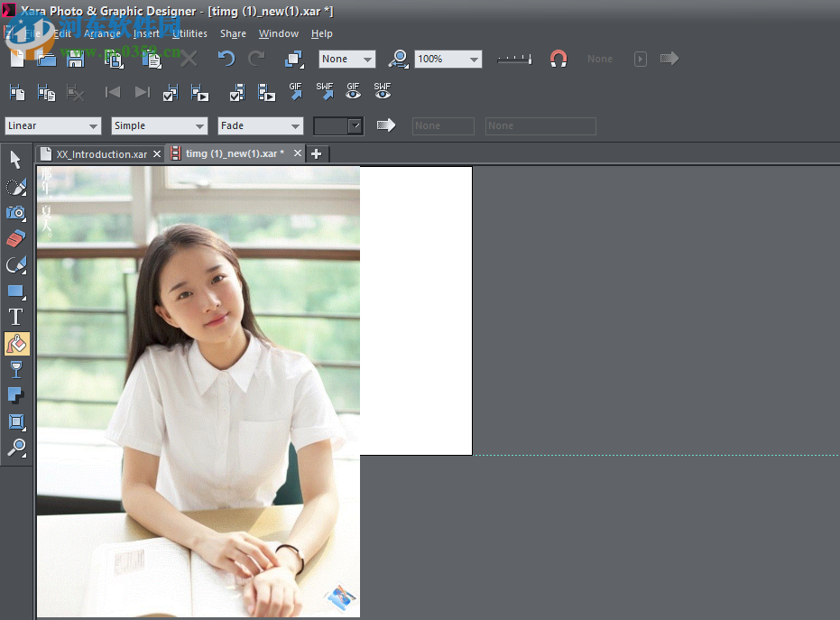Select the Selector tool arrow
The width and height of the screenshot is (840, 620).
(x=15, y=159)
